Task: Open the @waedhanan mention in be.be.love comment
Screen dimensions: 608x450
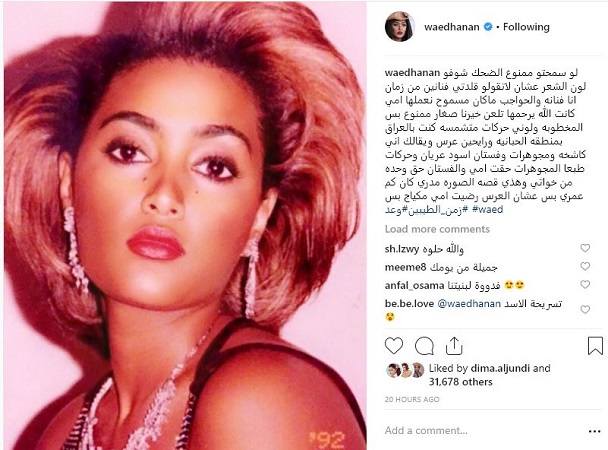Action: pos(469,304)
